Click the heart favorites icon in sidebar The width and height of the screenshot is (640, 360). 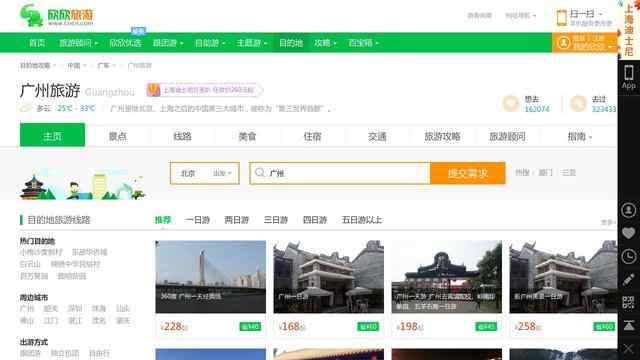tap(629, 233)
